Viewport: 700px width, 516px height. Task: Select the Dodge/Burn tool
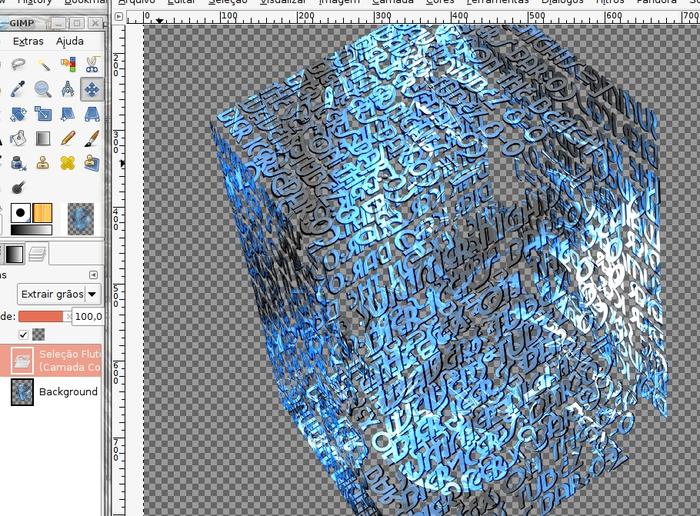tap(18, 187)
